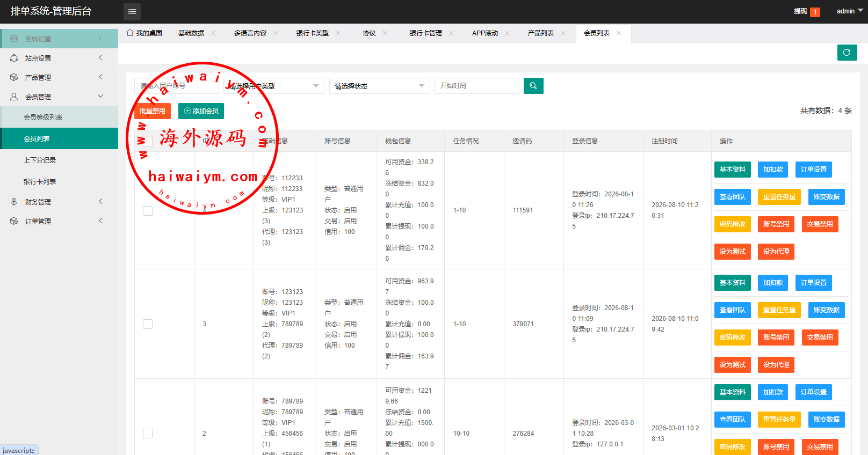Open the admin account menu

tap(850, 11)
